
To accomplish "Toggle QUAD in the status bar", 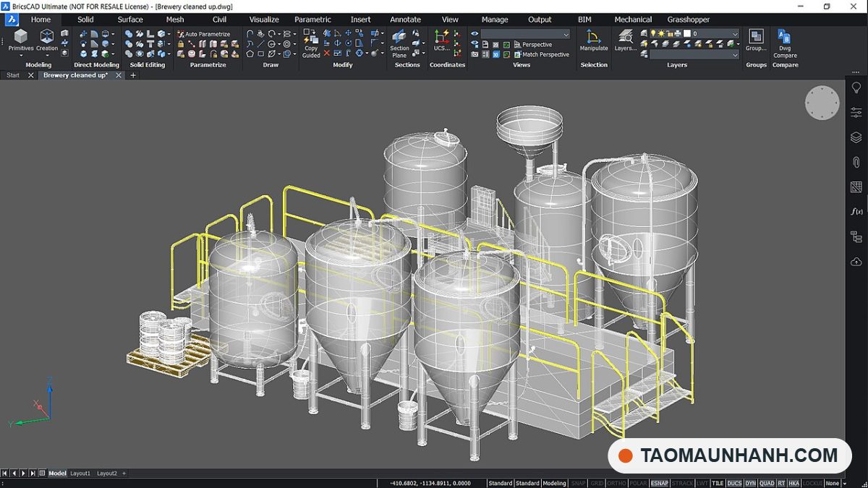I will (766, 483).
